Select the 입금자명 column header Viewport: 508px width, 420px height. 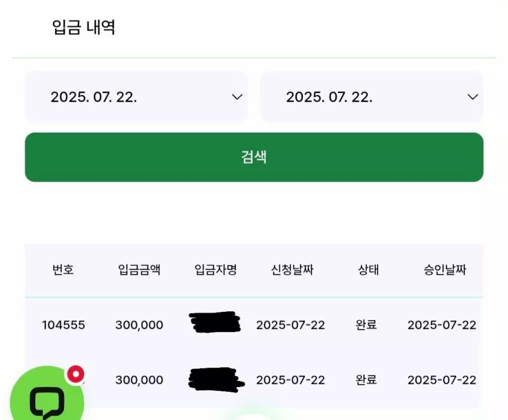216,269
